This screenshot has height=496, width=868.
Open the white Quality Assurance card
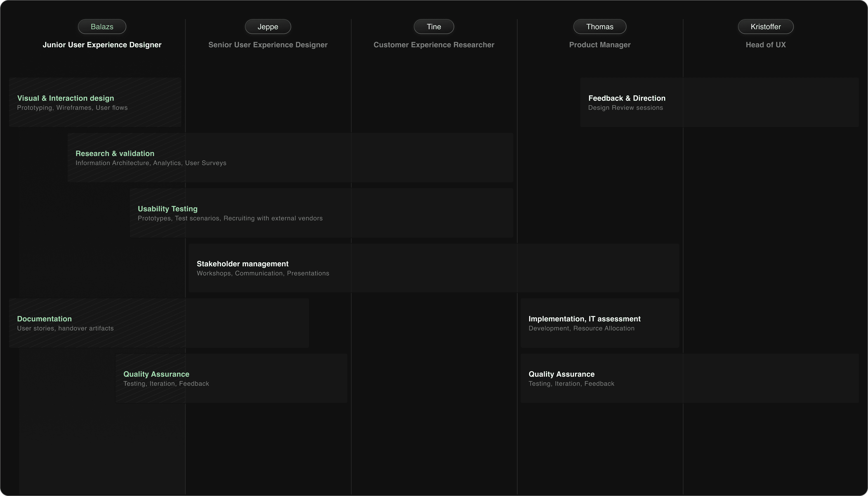[x=689, y=378]
